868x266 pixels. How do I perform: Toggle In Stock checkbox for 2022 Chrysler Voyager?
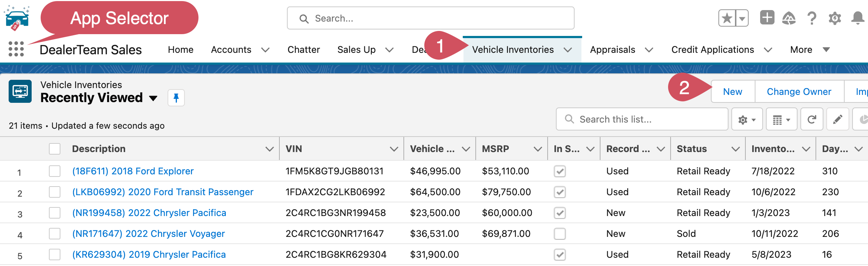click(x=560, y=234)
